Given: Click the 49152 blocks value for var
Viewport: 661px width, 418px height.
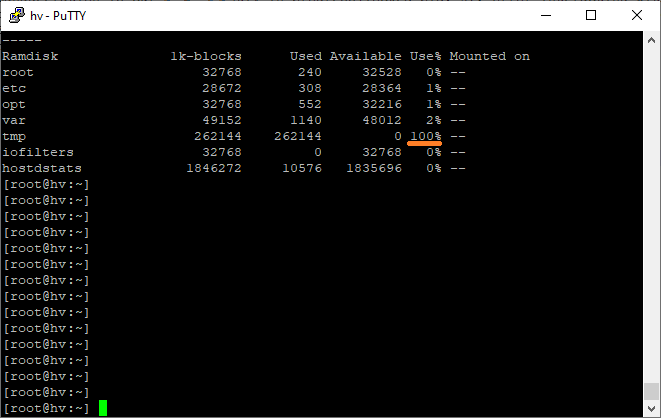Looking at the screenshot, I should [222, 120].
